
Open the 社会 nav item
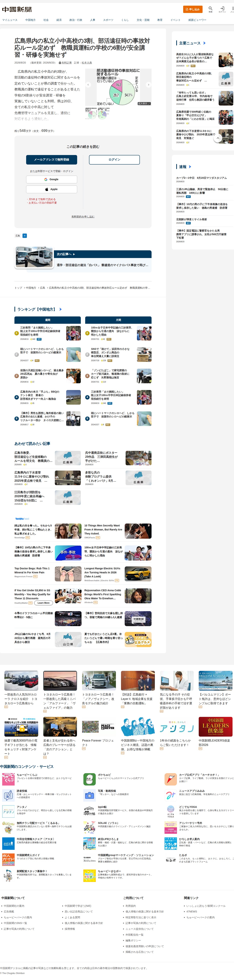tap(46, 20)
